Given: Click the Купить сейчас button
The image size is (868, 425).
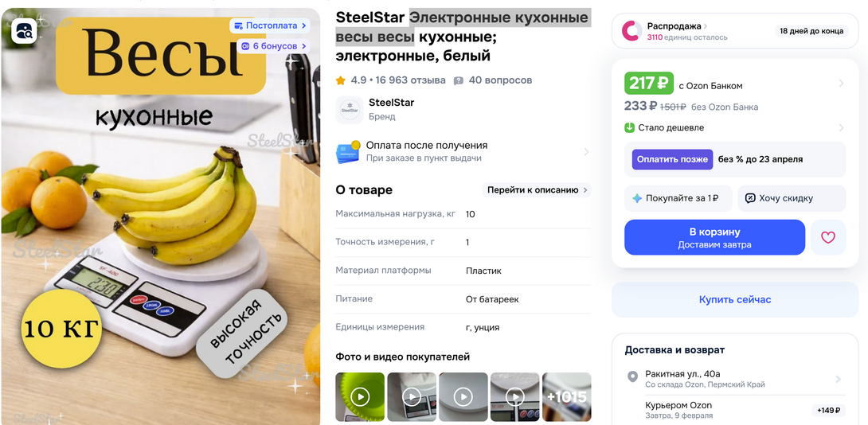Looking at the screenshot, I should 735,299.
